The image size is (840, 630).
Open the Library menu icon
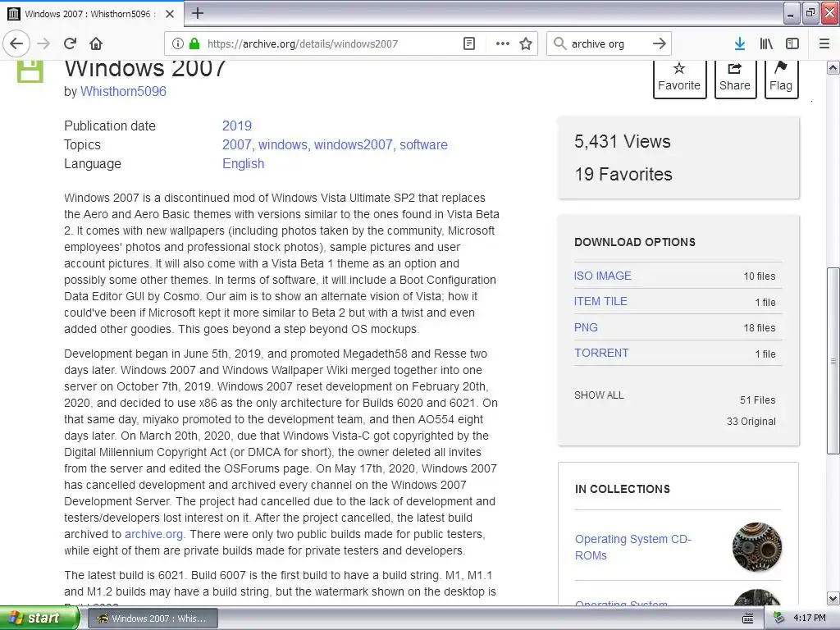tap(766, 44)
